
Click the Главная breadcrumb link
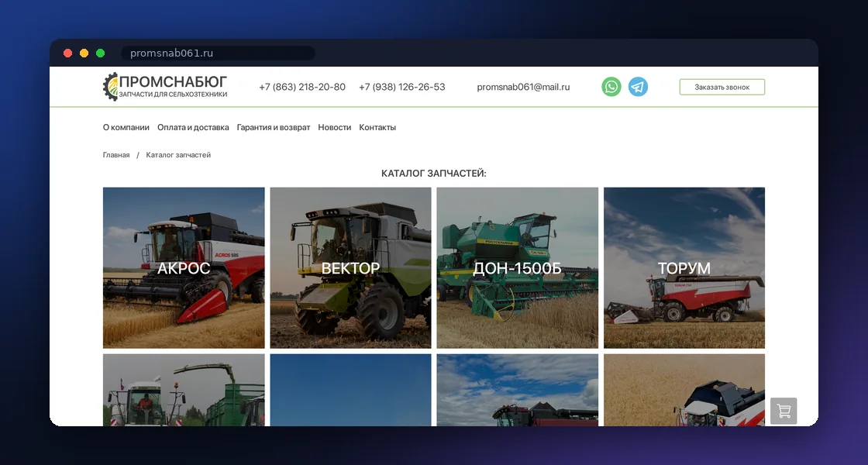point(116,155)
